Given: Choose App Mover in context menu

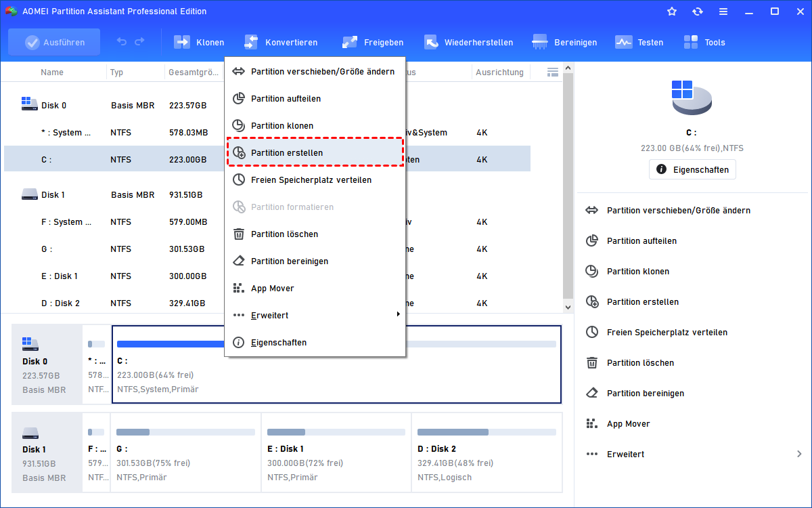Looking at the screenshot, I should 315,288.
